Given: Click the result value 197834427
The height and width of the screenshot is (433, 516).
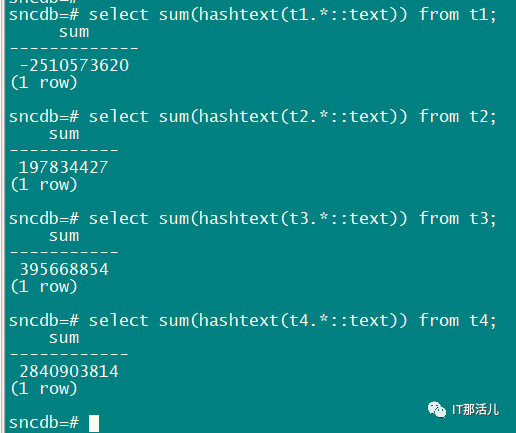Looking at the screenshot, I should coord(63,167).
